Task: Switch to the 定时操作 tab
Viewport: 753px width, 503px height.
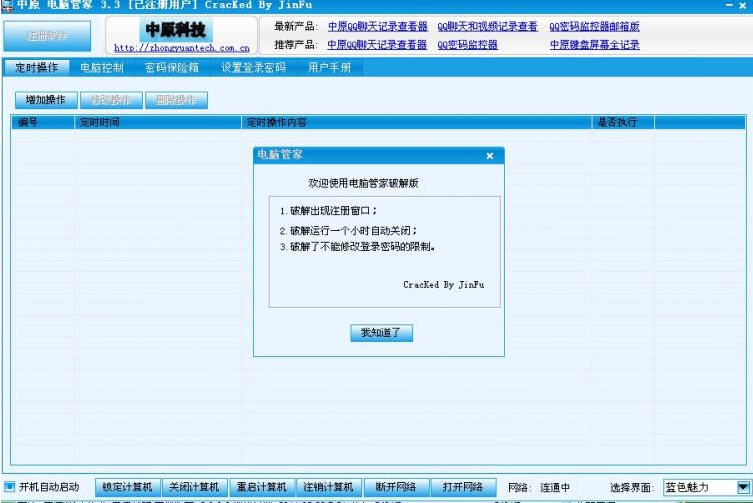Action: pyautogui.click(x=36, y=68)
